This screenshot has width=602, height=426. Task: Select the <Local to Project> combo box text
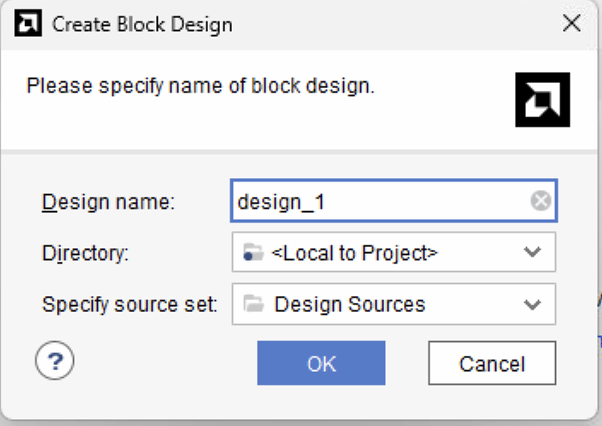[354, 253]
